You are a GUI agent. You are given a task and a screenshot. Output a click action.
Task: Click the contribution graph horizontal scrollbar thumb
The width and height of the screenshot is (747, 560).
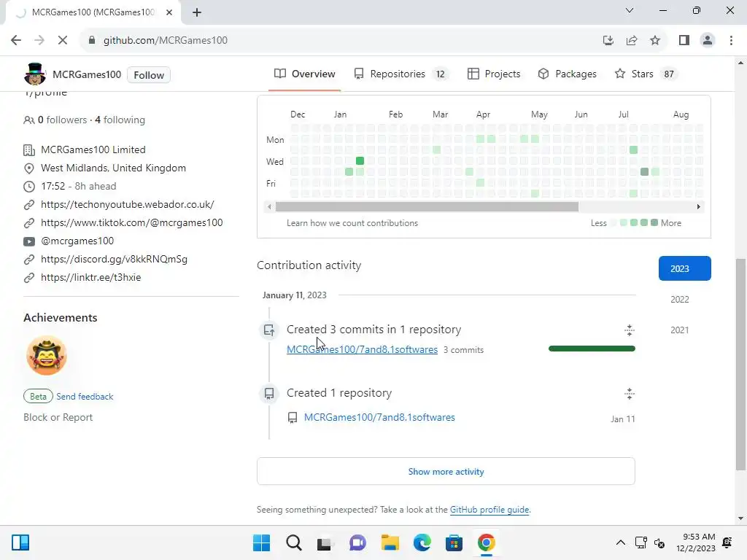pyautogui.click(x=427, y=206)
